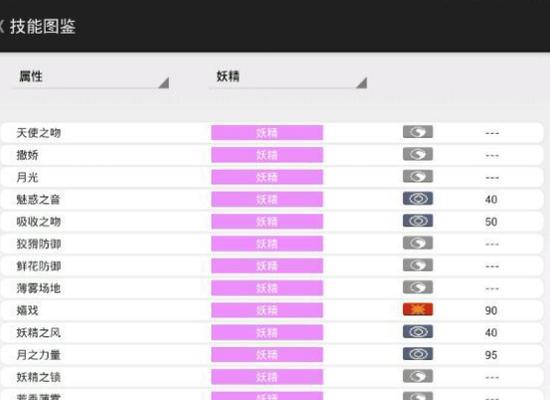Click power value 90 for 嬉戏
550x400 pixels.
pos(491,311)
